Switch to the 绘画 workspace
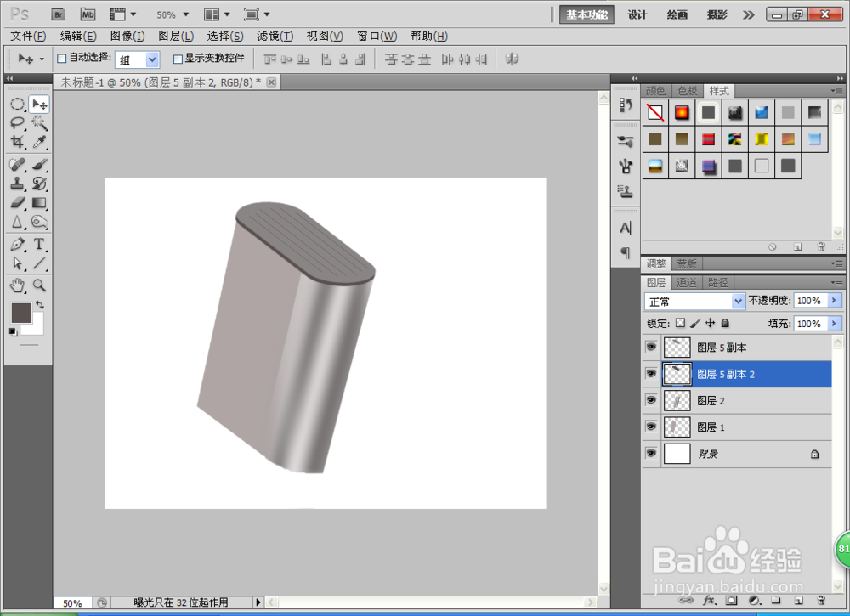 [x=677, y=14]
